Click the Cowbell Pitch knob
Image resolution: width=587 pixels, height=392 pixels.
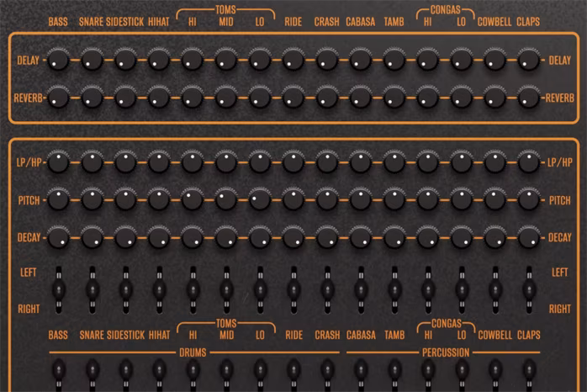pos(494,200)
